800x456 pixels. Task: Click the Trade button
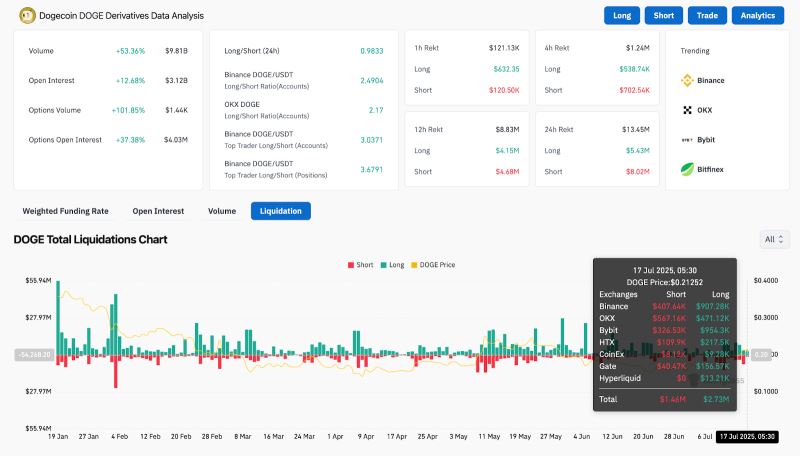707,16
